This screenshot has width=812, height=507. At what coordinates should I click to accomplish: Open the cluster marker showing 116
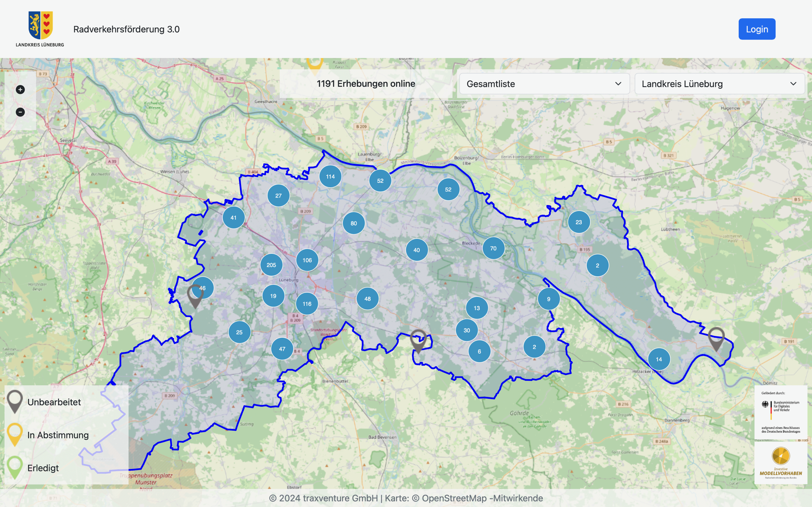(x=307, y=304)
